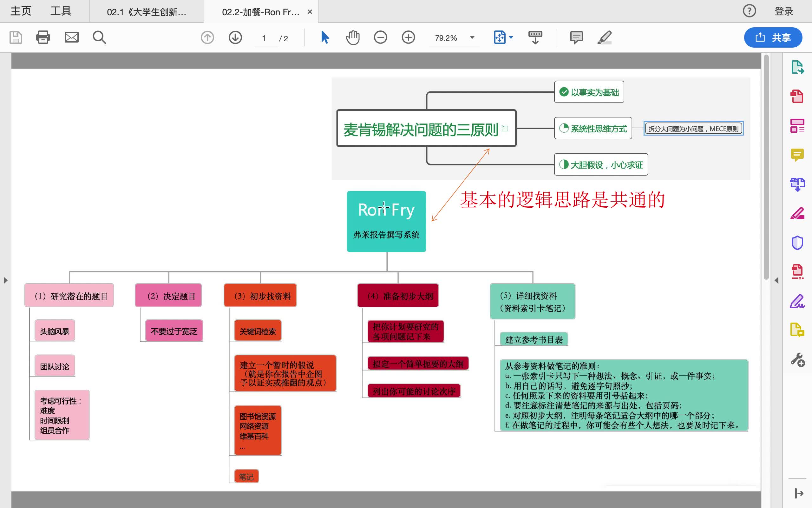This screenshot has width=812, height=508.
Task: Go to previous page arrow
Action: (207, 37)
